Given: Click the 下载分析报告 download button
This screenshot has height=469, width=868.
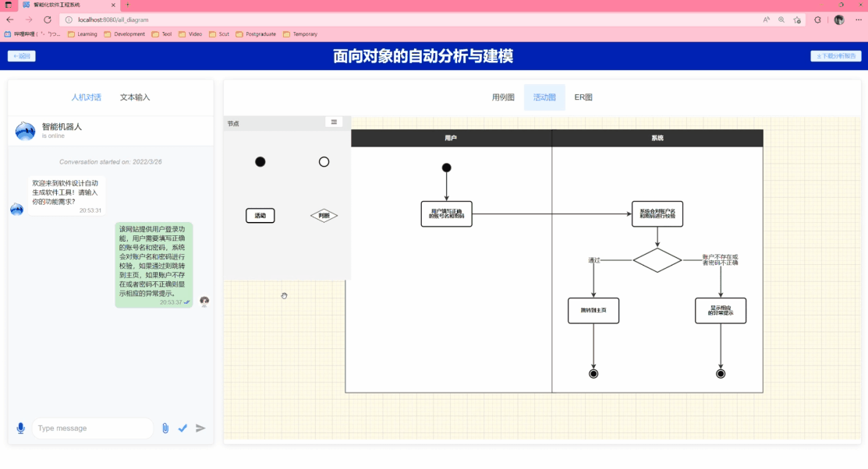Looking at the screenshot, I should [x=836, y=56].
